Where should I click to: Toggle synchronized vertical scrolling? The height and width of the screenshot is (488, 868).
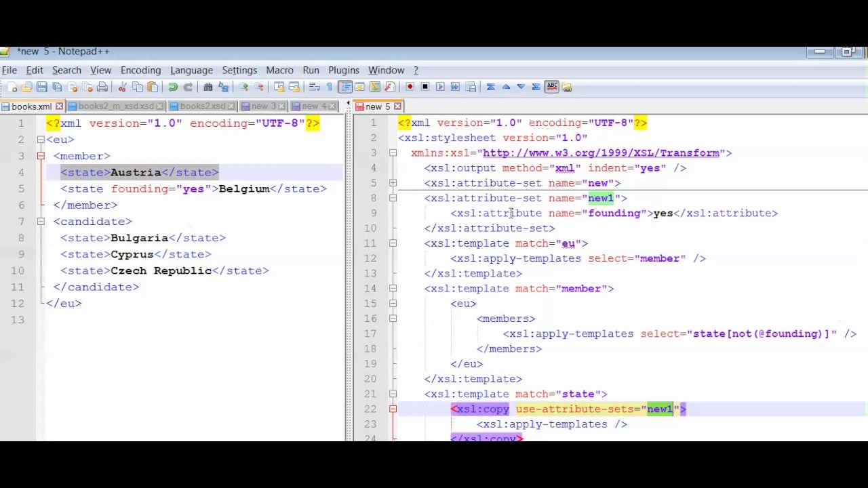tap(279, 87)
